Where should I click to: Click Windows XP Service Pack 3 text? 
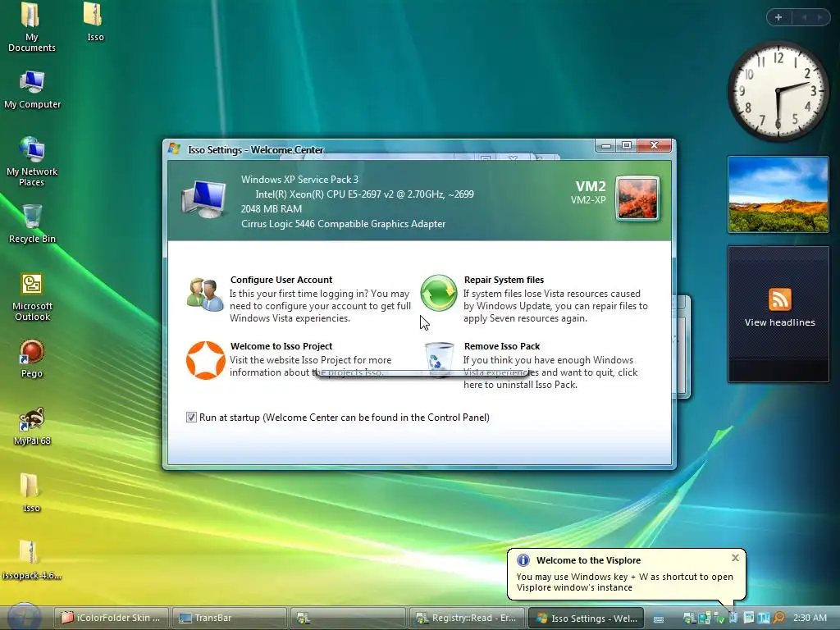[x=299, y=180]
